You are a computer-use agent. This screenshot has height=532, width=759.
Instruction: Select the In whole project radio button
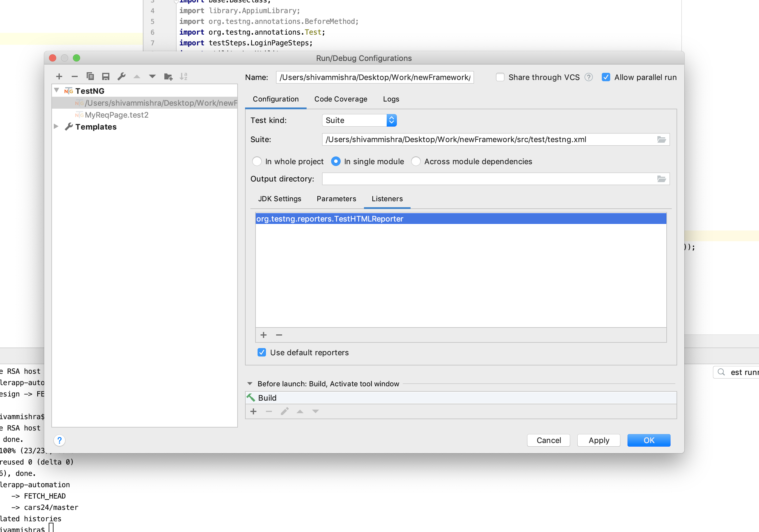[x=257, y=162]
